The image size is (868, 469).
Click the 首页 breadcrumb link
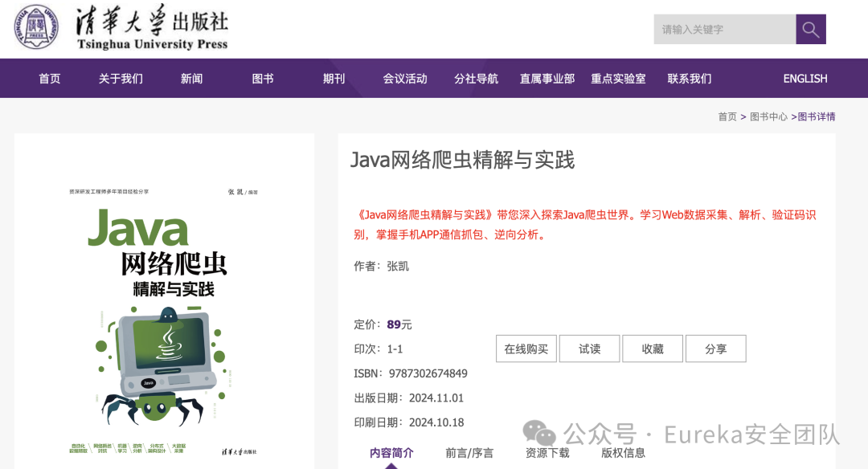tap(727, 116)
